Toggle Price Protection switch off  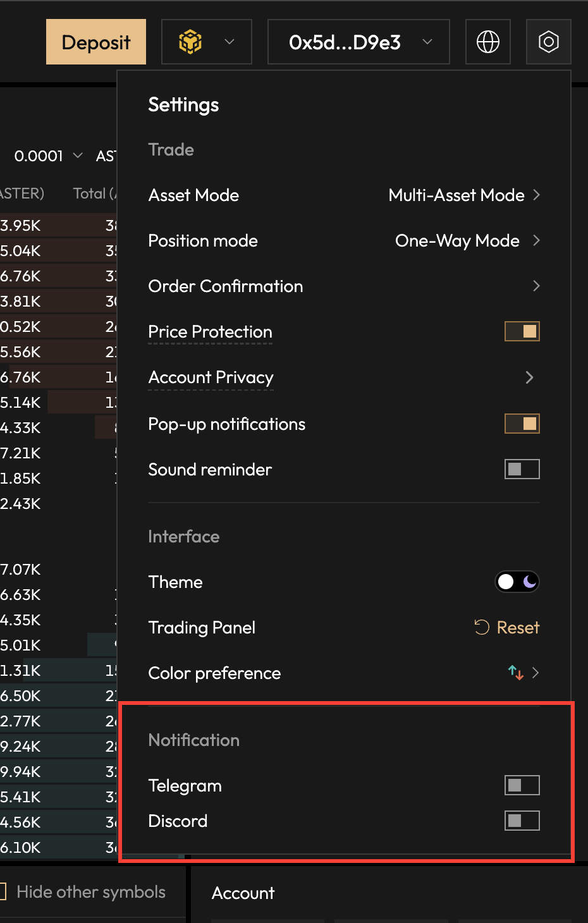coord(522,331)
